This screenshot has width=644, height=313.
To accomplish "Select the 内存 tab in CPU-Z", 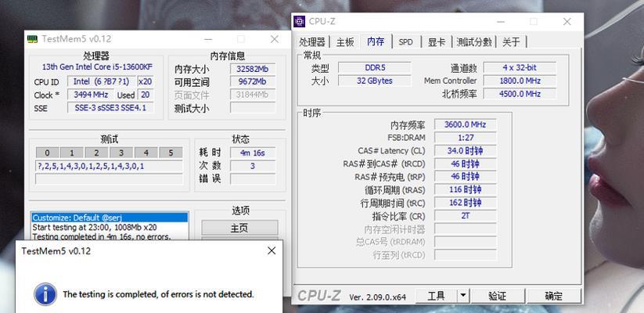I will coord(376,41).
